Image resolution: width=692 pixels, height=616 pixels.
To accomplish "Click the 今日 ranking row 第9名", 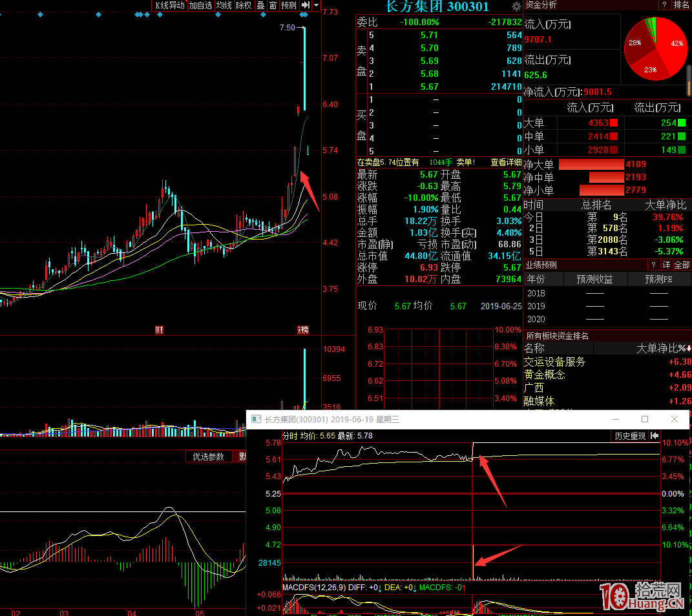I will pyautogui.click(x=607, y=217).
